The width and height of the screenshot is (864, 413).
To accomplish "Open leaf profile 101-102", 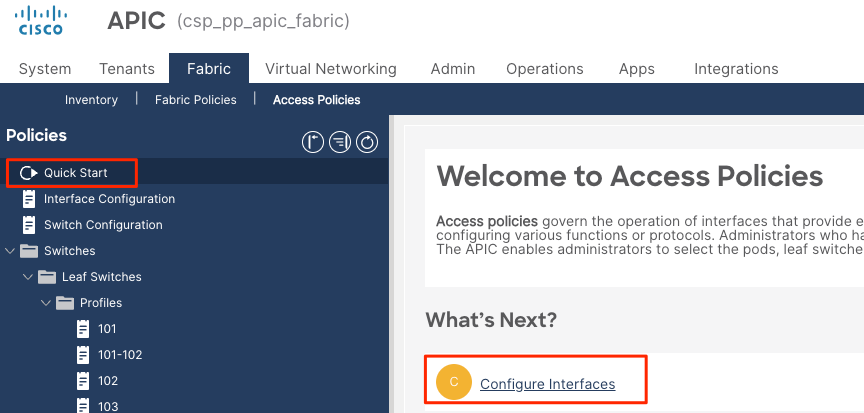I will [120, 355].
